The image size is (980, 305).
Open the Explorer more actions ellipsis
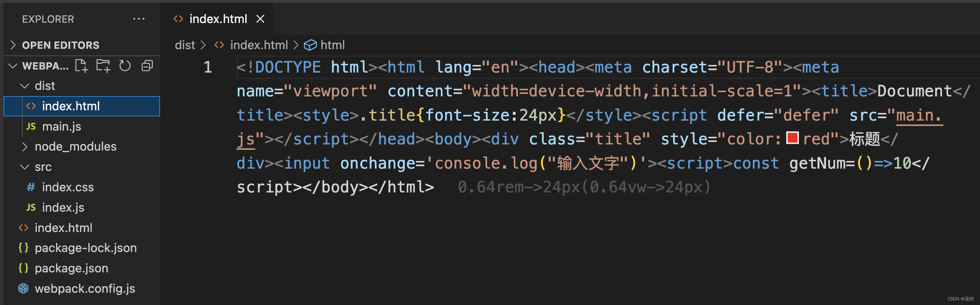click(139, 19)
